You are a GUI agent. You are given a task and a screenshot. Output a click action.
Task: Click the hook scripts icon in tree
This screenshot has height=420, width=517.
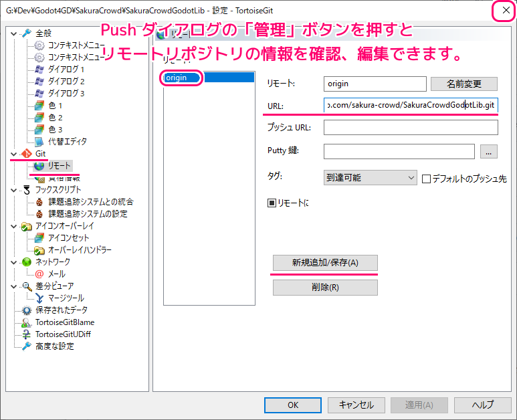pyautogui.click(x=27, y=190)
